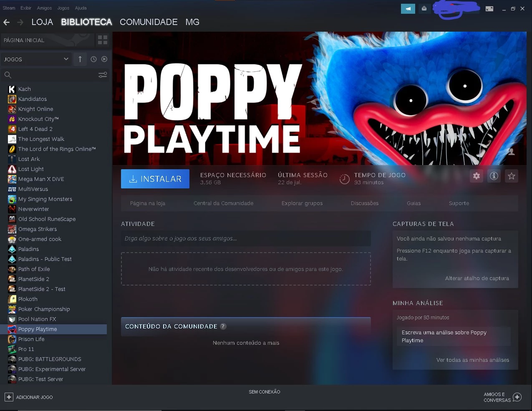The image size is (532, 411).
Task: Open the Jogos menu
Action: pos(63,8)
